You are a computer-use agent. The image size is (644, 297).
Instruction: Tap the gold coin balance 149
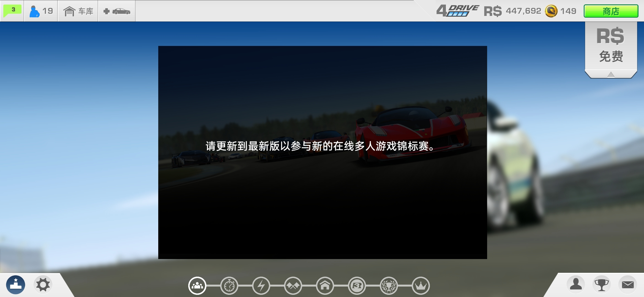tap(561, 11)
